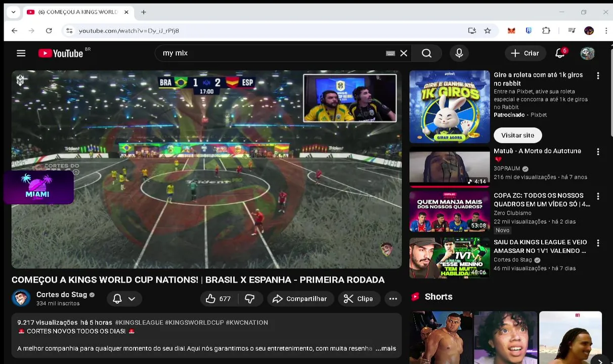Open options for the Pixbet sponsored ad
The image size is (613, 364).
(x=598, y=76)
